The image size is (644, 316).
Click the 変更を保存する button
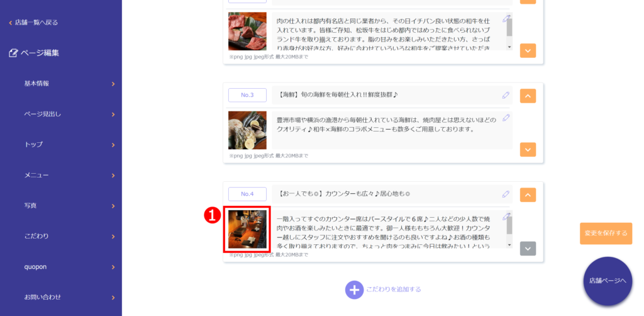coord(606,234)
